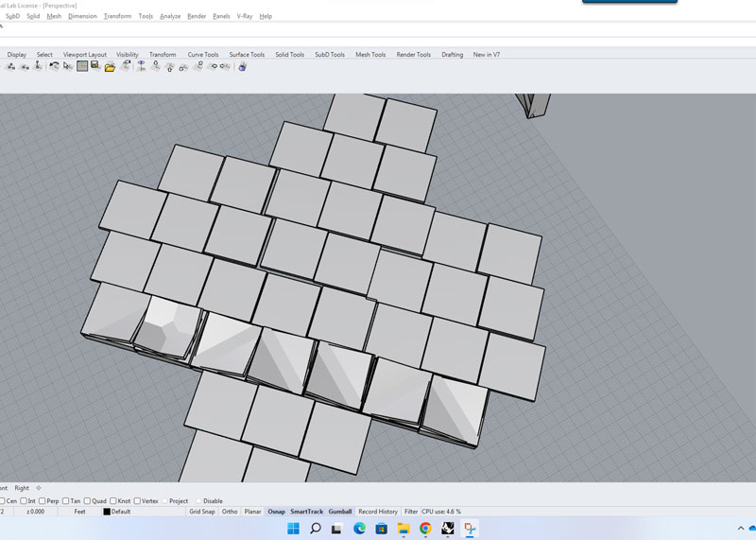Open the Solid menu
Viewport: 756px width, 540px height.
coord(33,16)
